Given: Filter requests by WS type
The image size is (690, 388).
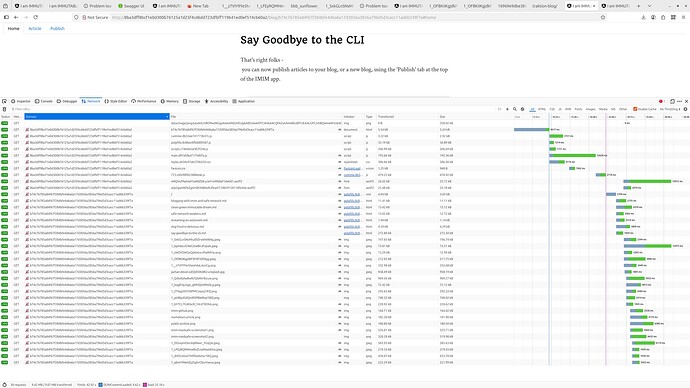Looking at the screenshot, I should pos(613,109).
